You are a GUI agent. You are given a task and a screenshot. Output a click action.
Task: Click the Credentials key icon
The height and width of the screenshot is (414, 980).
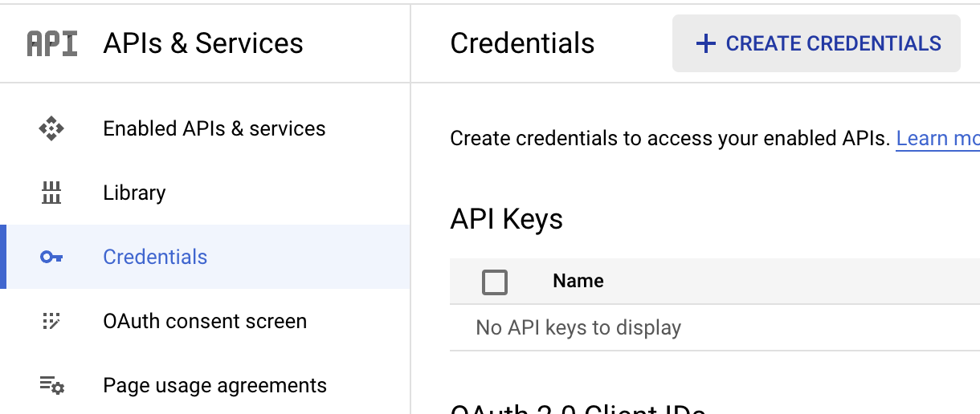(51, 257)
